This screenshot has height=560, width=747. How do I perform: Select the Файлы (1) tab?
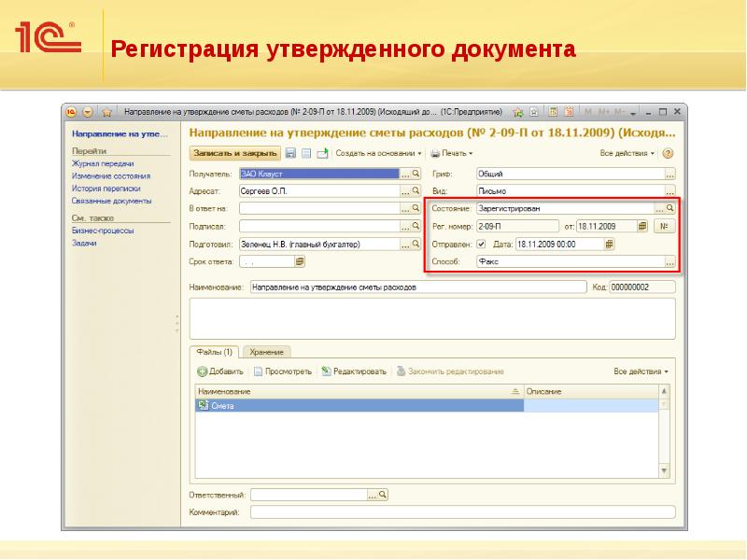point(215,352)
